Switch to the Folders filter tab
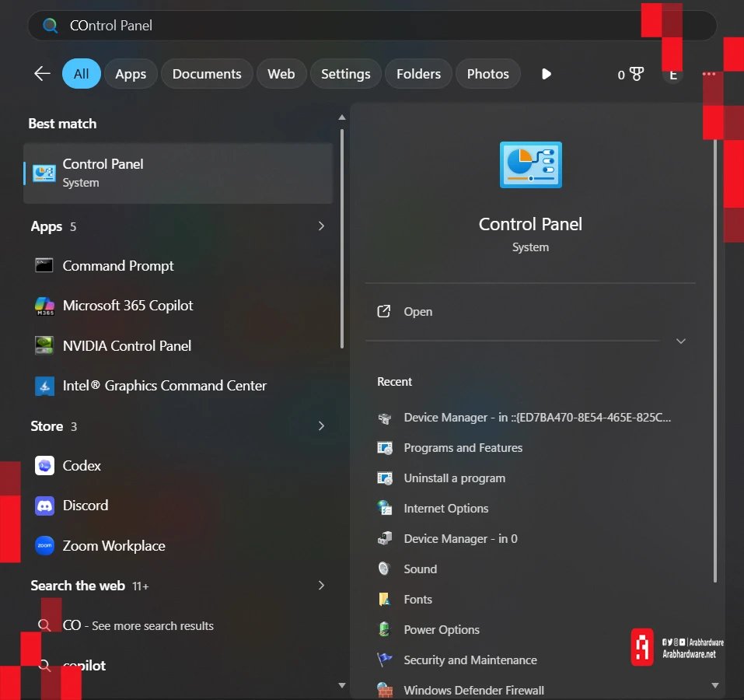Image resolution: width=744 pixels, height=700 pixels. coord(418,74)
